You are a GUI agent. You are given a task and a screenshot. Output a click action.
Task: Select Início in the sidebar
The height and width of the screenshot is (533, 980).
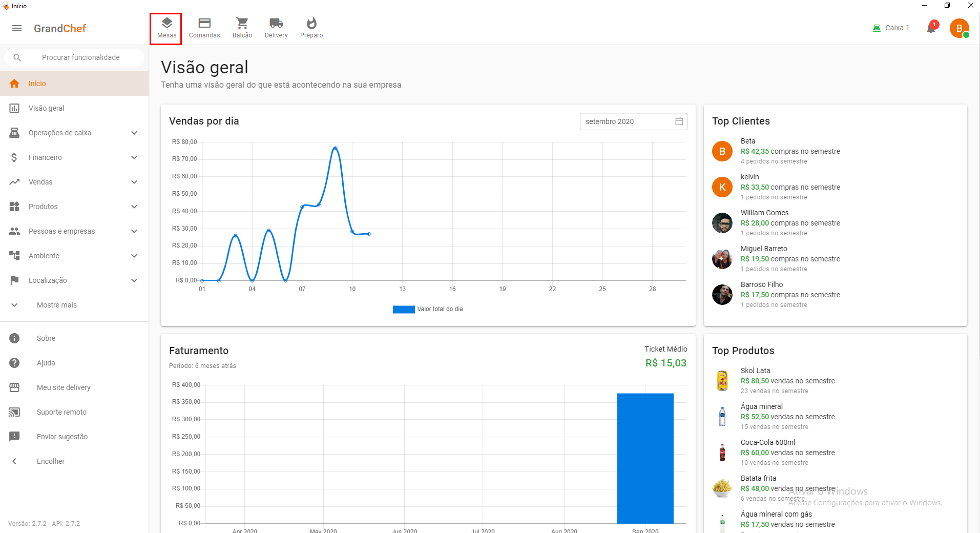click(37, 84)
